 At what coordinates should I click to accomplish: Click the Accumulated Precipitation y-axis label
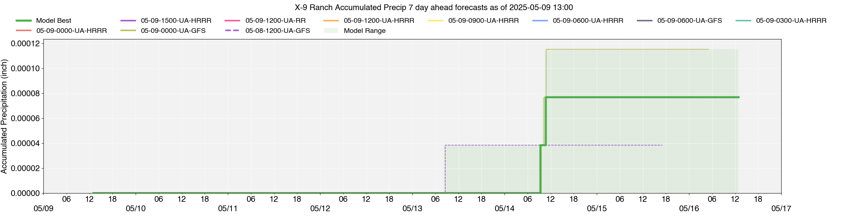[4, 116]
